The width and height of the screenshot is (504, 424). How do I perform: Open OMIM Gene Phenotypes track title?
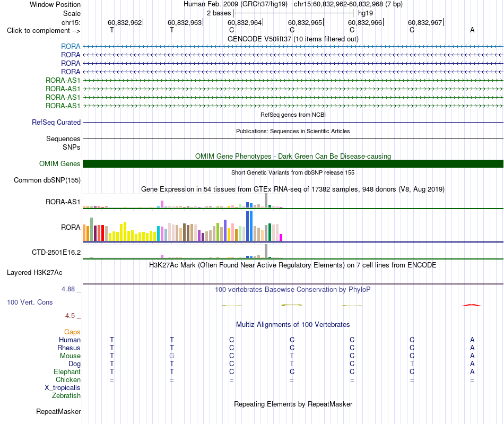click(293, 156)
